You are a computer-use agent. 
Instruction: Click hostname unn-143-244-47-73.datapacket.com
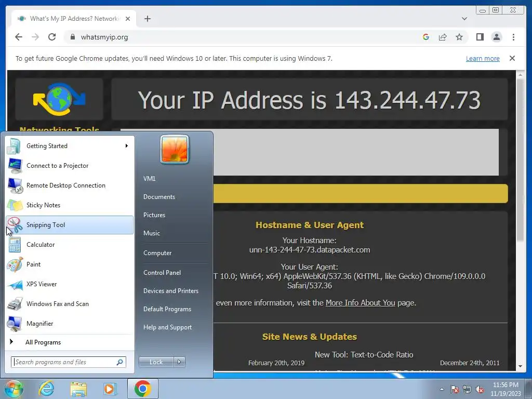pyautogui.click(x=310, y=250)
